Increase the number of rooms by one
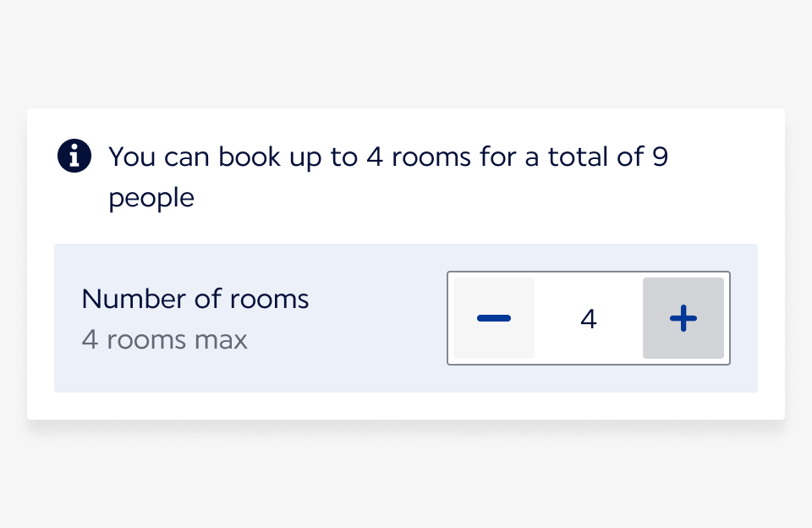812x528 pixels. pos(683,318)
